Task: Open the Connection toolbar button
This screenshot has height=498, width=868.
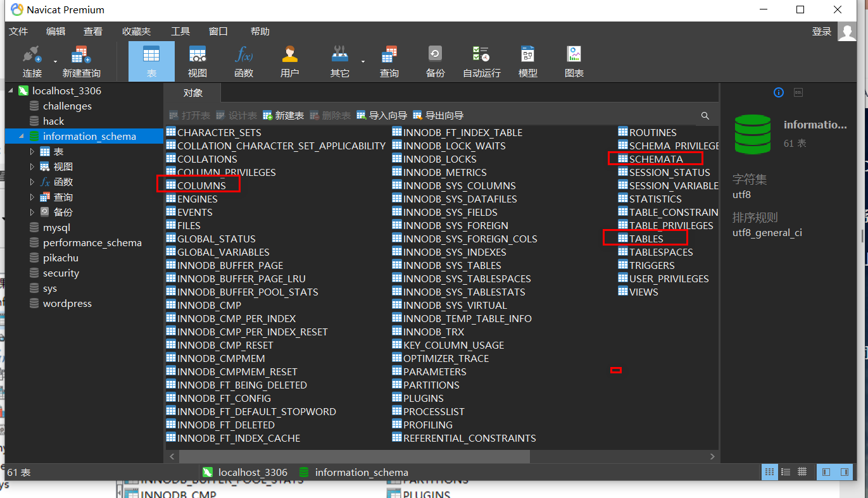Action: pos(32,61)
